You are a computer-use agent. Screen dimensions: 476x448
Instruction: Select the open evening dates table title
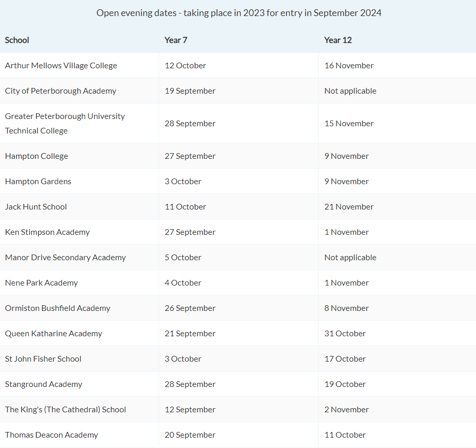[x=239, y=13]
